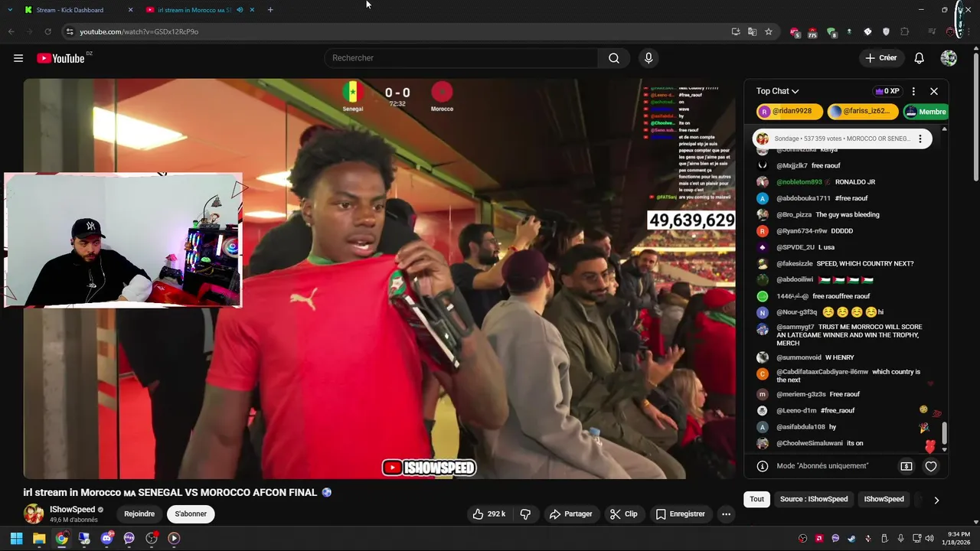Go to YouTube home via the logo
Viewport: 980px width, 551px height.
[x=60, y=58]
